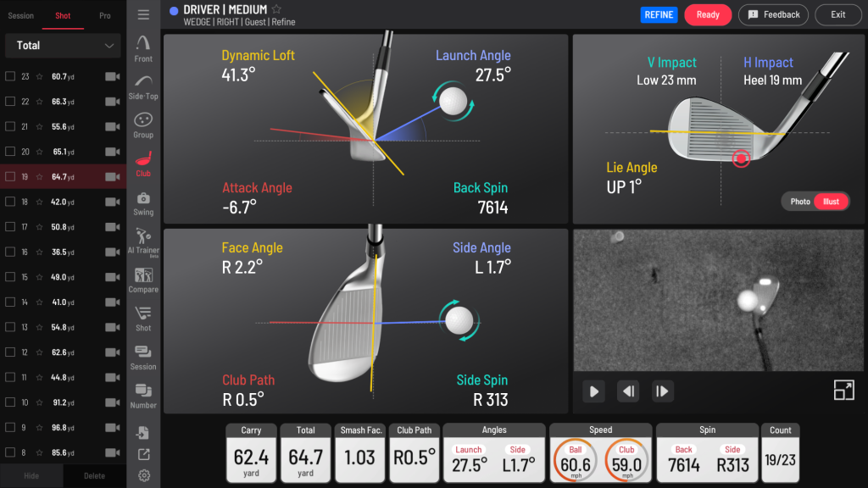Select the Side-Top trajectory view

click(x=143, y=86)
